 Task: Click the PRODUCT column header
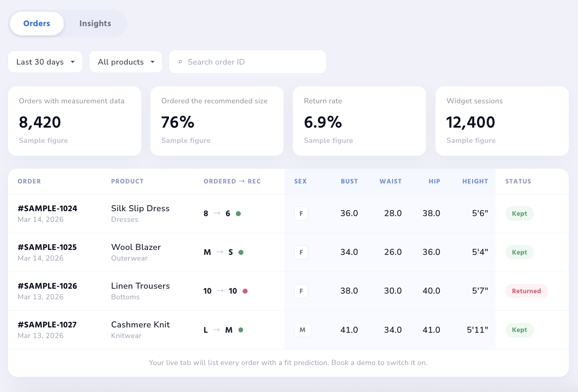pyautogui.click(x=127, y=182)
